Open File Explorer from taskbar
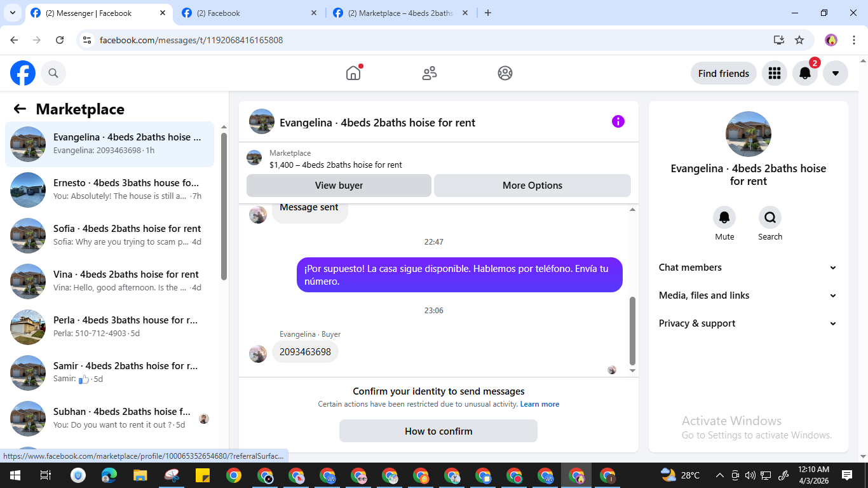Screen dimensions: 868x488 [140, 475]
